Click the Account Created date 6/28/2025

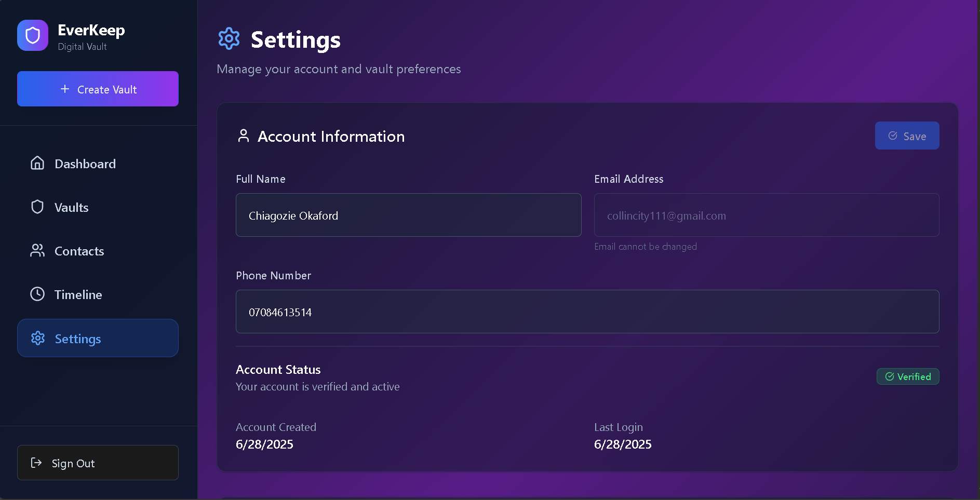264,444
